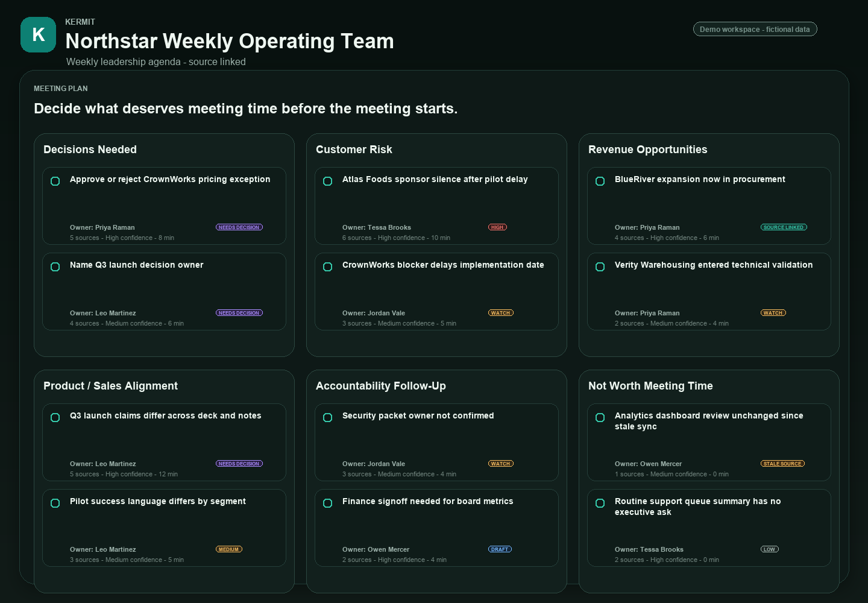868x603 pixels.
Task: Click Source Linked tag on BlueRiver card
Action: (x=784, y=227)
